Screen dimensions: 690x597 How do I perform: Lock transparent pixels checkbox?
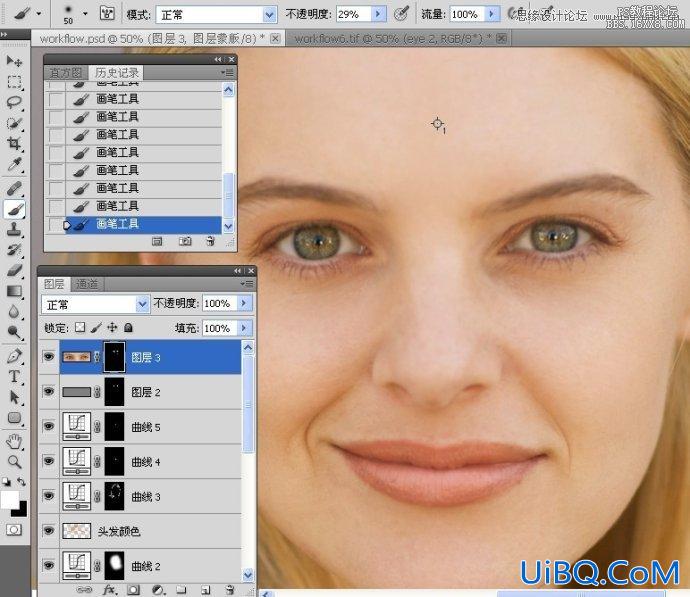click(x=80, y=327)
